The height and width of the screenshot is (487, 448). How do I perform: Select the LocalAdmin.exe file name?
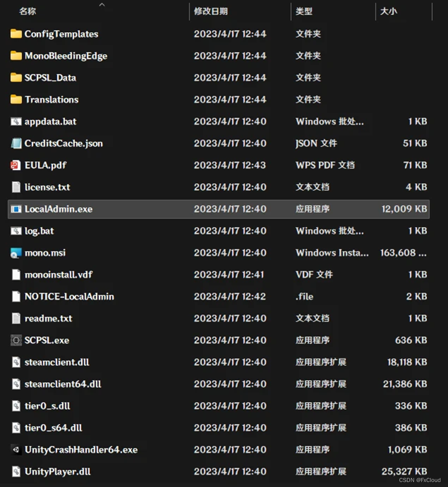pyautogui.click(x=58, y=209)
